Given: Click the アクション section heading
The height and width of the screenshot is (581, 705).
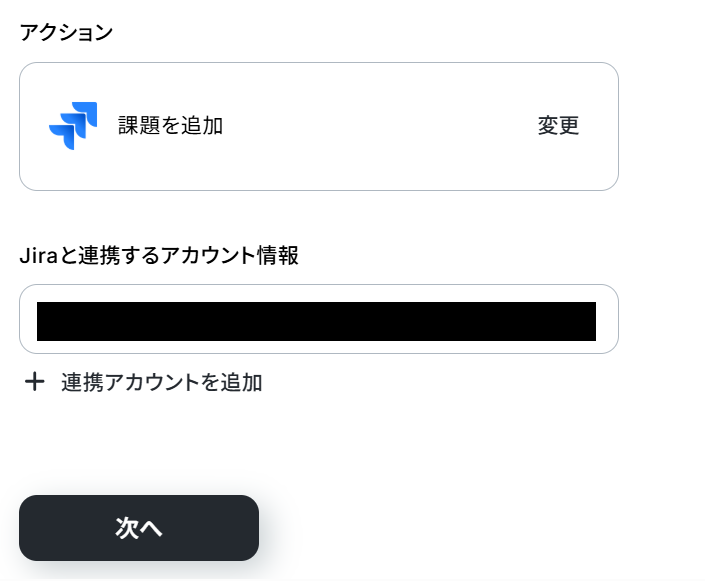Looking at the screenshot, I should (x=66, y=32).
